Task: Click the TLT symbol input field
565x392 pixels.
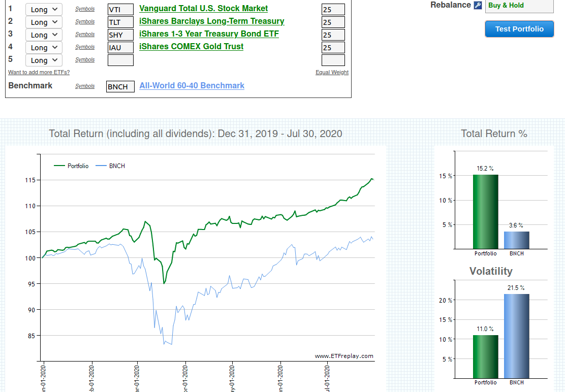Action: 120,22
